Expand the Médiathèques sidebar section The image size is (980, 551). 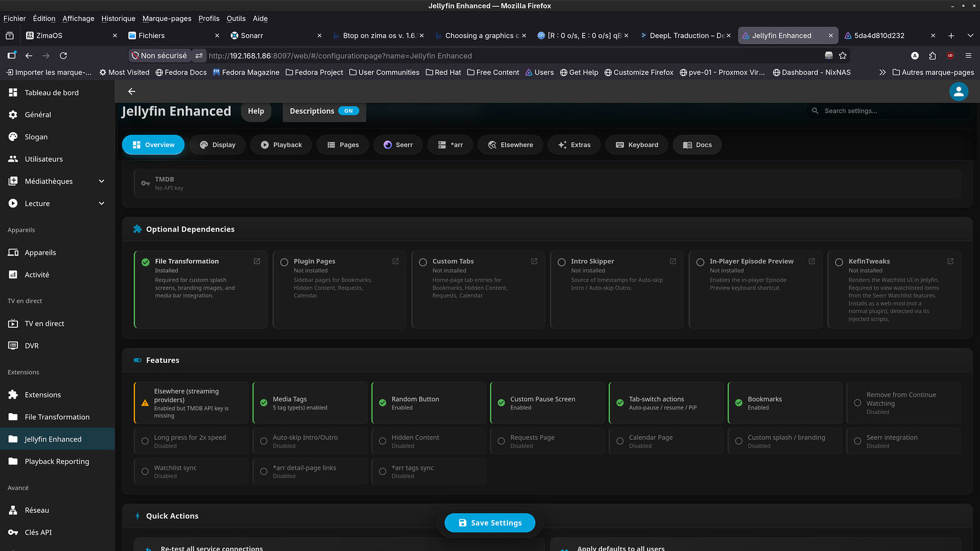coord(101,181)
